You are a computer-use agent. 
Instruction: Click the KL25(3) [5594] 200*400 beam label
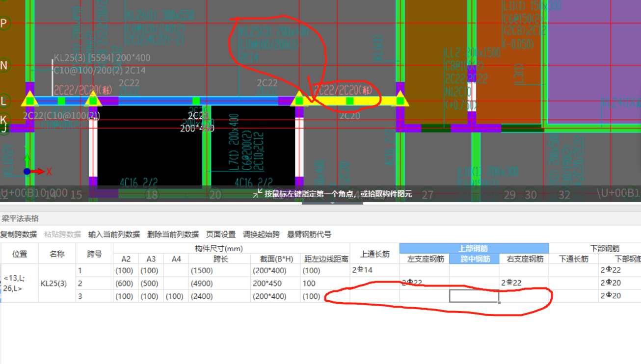coord(102,58)
